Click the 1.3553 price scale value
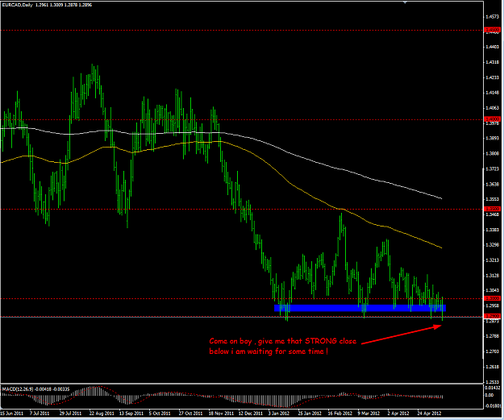 tap(493, 199)
